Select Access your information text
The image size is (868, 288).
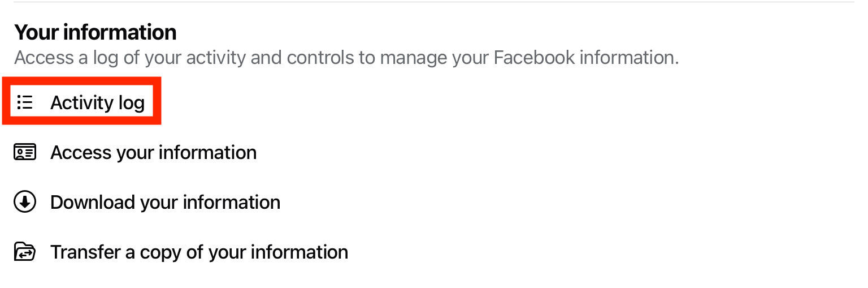pyautogui.click(x=154, y=153)
